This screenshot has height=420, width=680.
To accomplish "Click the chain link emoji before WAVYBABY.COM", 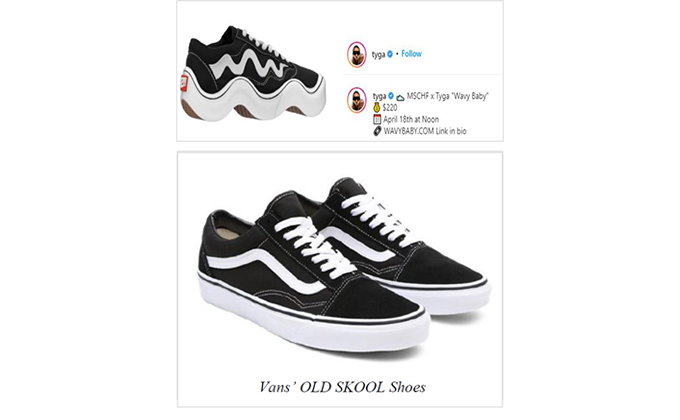I will (x=377, y=131).
